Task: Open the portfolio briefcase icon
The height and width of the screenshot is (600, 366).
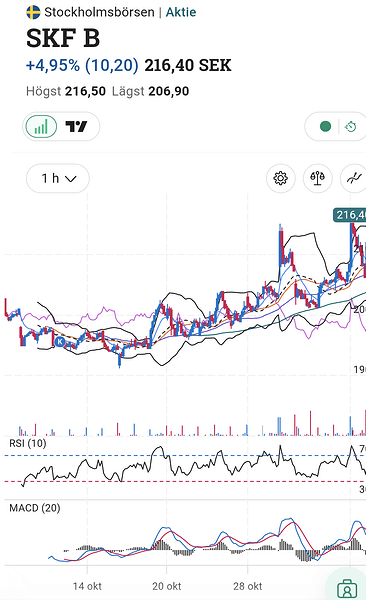Action: tap(347, 589)
